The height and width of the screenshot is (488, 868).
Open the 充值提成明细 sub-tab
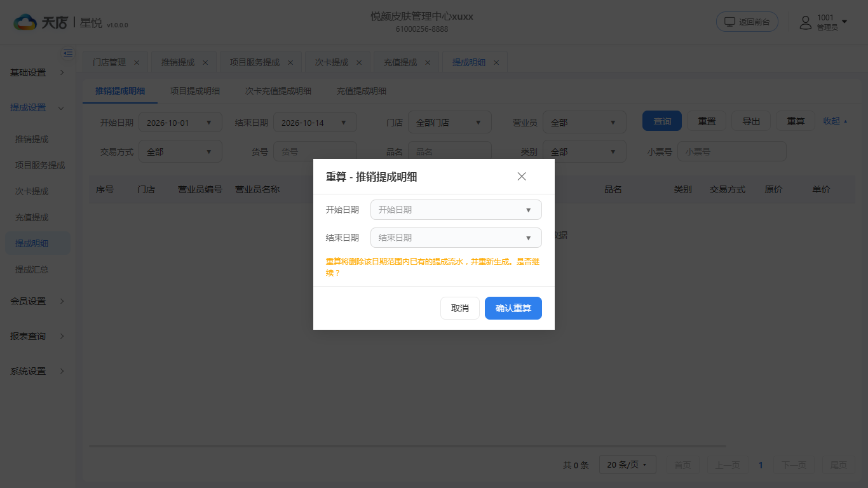[x=362, y=91]
